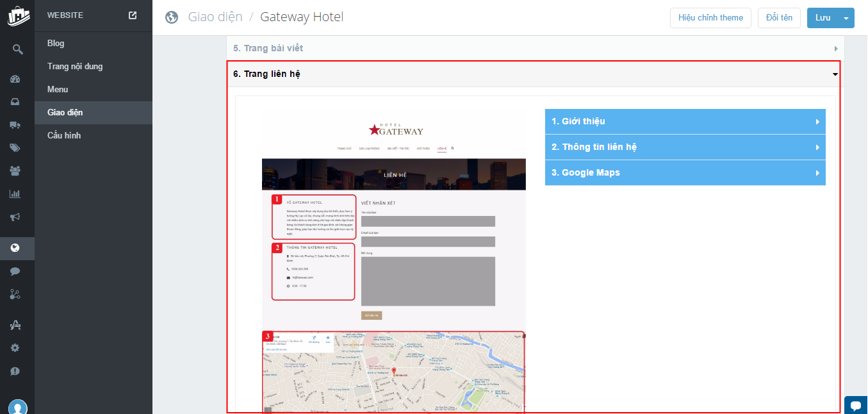
Task: Expand the '3. Google Maps' section
Action: coord(685,173)
